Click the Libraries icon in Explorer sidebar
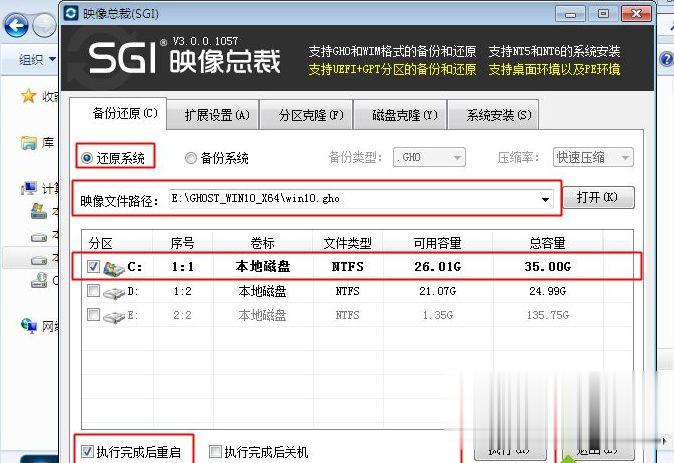Image resolution: width=674 pixels, height=463 pixels. [x=29, y=142]
